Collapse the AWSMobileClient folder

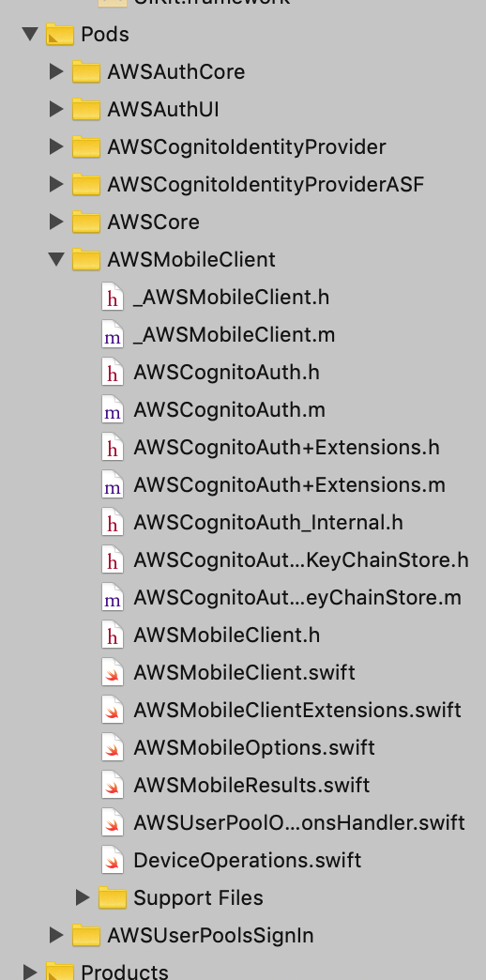(56, 259)
